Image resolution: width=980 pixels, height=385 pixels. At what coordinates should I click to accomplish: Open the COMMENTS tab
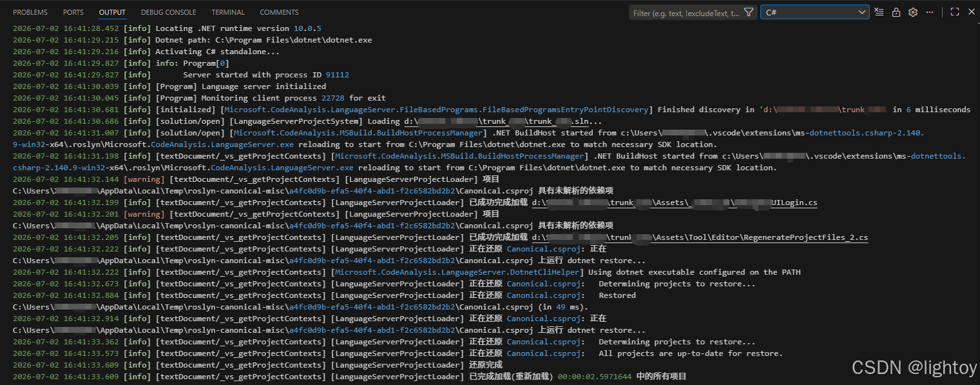tap(279, 12)
